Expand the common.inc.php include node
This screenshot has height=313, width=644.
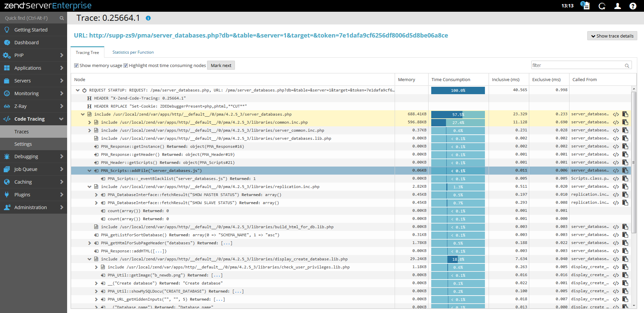click(90, 122)
